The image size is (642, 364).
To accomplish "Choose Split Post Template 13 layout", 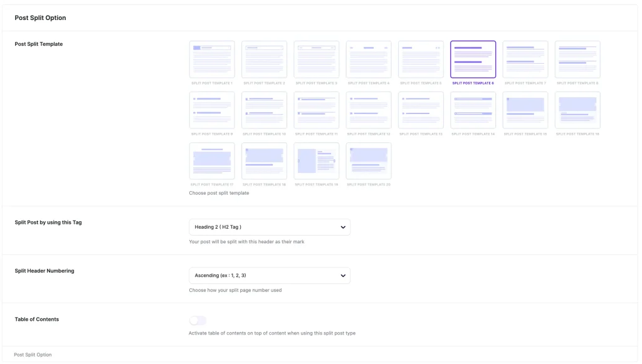I will coord(421,110).
